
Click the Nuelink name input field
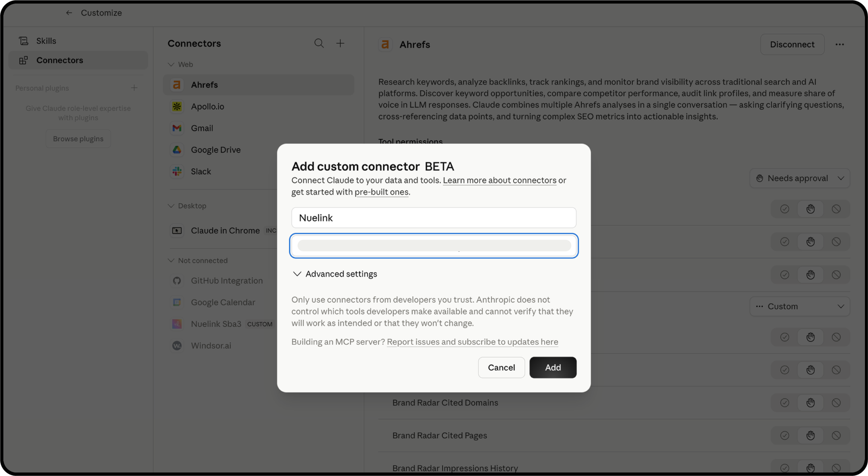click(433, 218)
